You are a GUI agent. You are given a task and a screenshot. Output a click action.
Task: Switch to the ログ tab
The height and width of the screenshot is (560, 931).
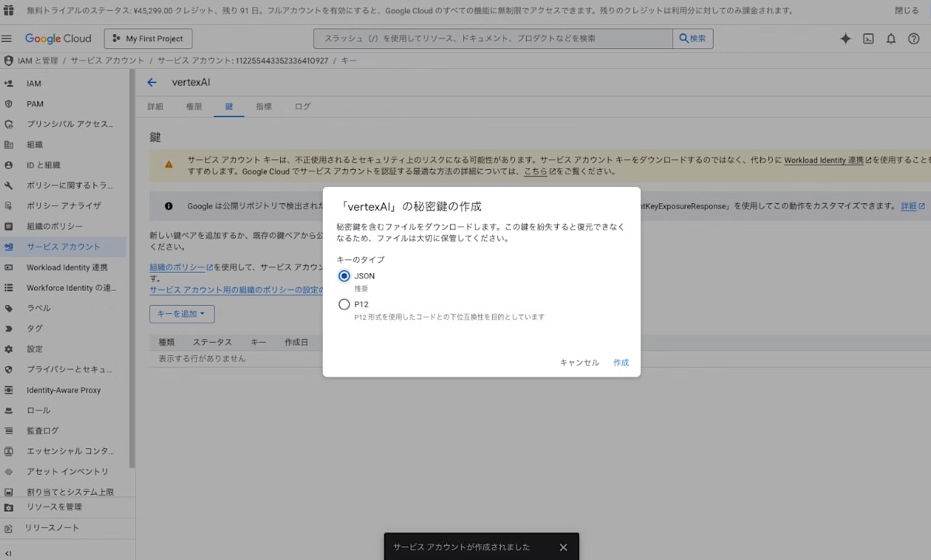coord(303,106)
